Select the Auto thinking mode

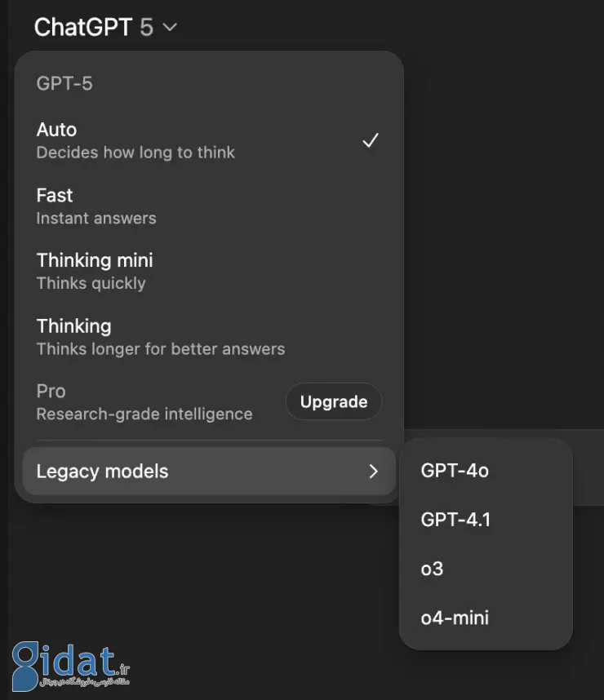pyautogui.click(x=209, y=140)
